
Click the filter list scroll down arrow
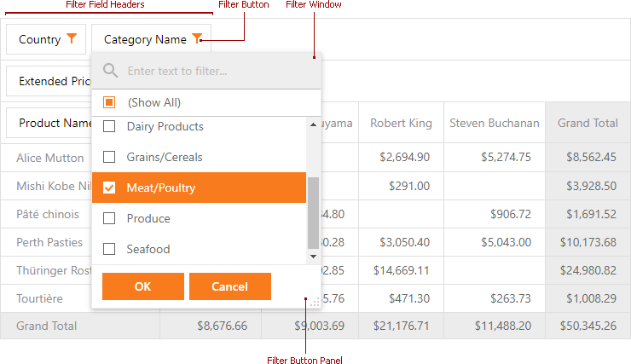coord(313,255)
